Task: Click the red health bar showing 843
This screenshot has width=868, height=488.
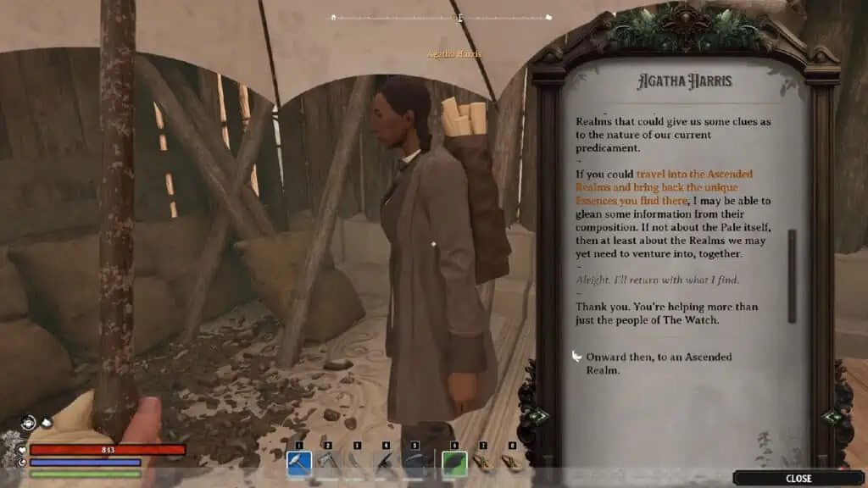Action: coord(108,450)
